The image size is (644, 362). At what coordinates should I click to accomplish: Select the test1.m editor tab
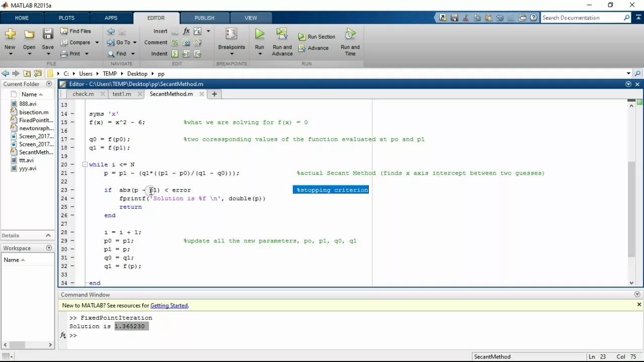pos(121,94)
